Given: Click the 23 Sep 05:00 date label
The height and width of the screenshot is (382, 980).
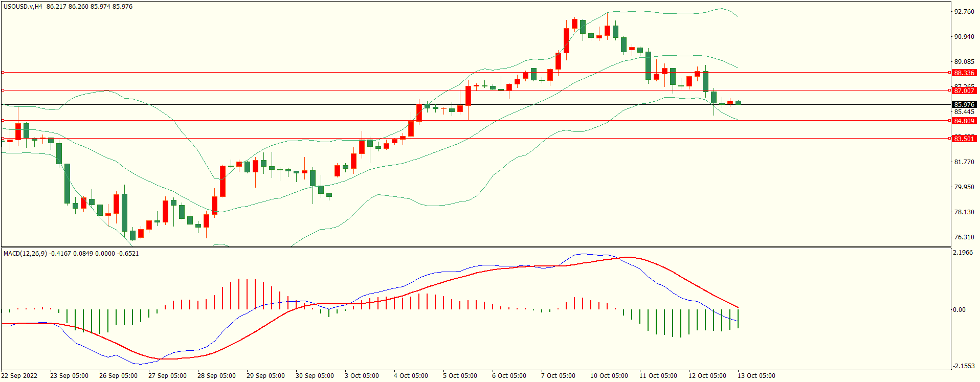Looking at the screenshot, I should (69, 375).
